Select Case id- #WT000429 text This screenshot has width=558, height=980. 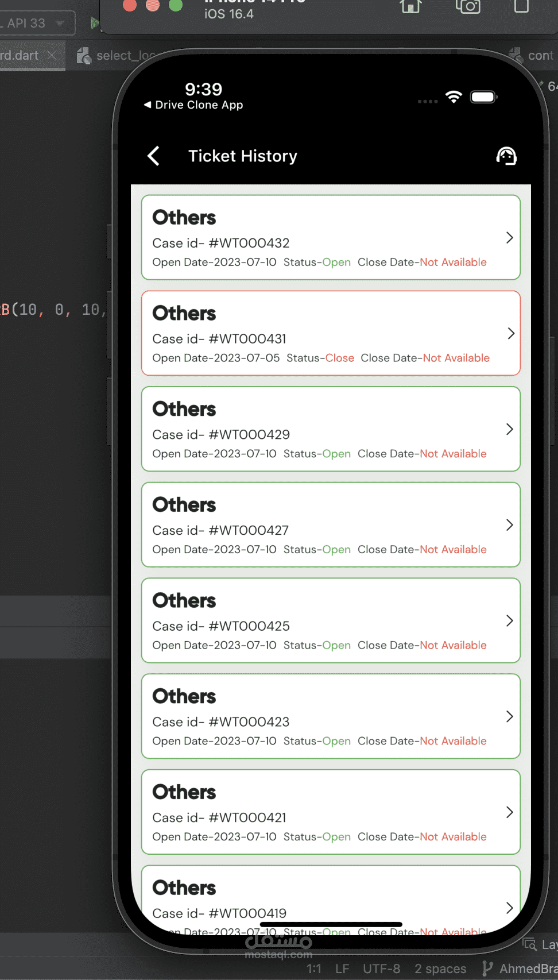click(x=221, y=435)
